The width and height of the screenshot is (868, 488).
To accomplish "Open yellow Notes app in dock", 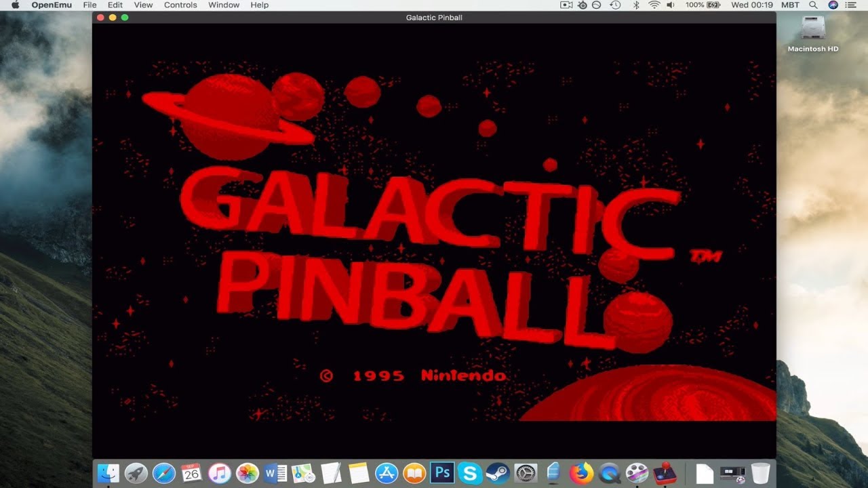I will pyautogui.click(x=359, y=473).
